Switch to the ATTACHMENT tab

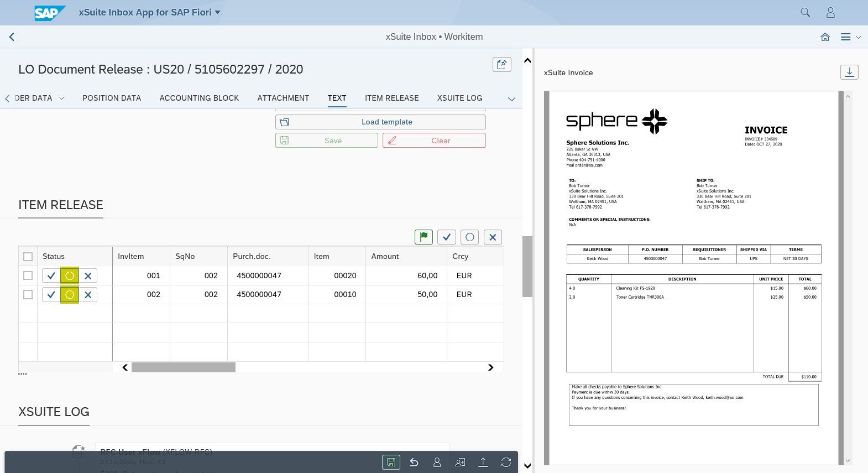pyautogui.click(x=283, y=98)
